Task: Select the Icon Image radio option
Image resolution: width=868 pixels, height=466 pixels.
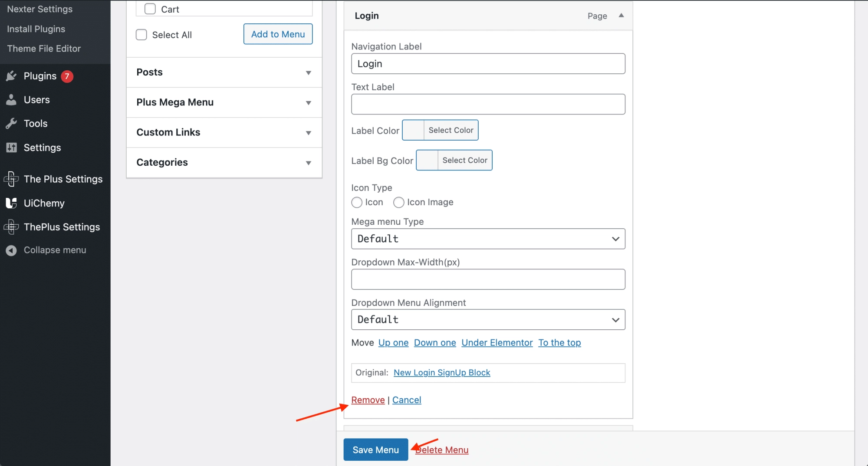Action: pos(398,203)
